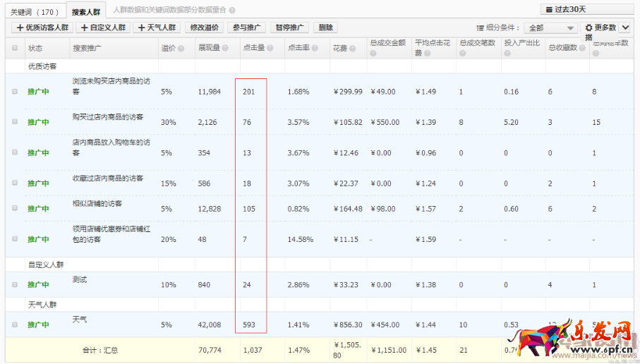The width and height of the screenshot is (640, 364).
Task: Click the 参与推广 button
Action: click(247, 28)
